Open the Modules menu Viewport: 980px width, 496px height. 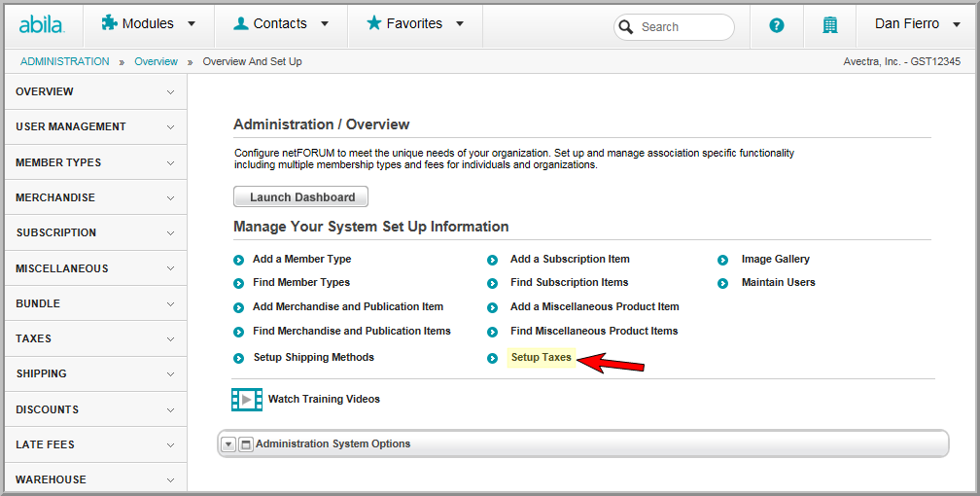pos(149,24)
